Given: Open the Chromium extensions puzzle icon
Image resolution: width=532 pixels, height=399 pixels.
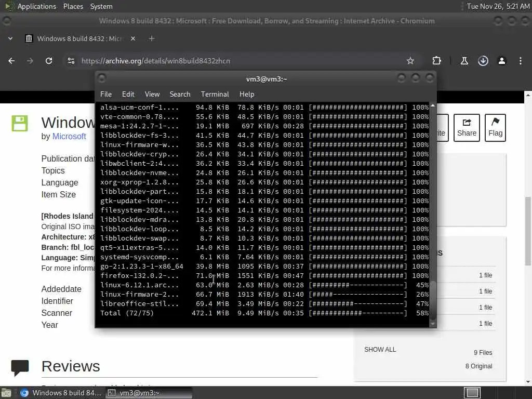Looking at the screenshot, I should (436, 61).
